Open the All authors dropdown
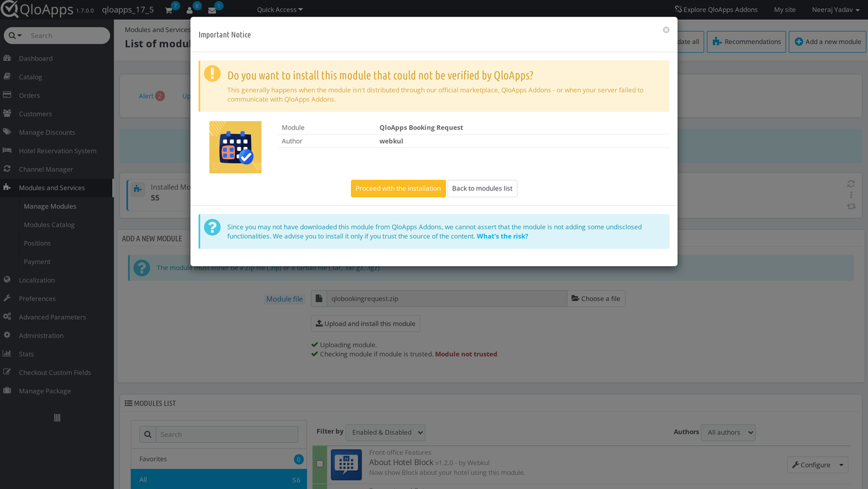This screenshot has height=489, width=868. pos(728,433)
